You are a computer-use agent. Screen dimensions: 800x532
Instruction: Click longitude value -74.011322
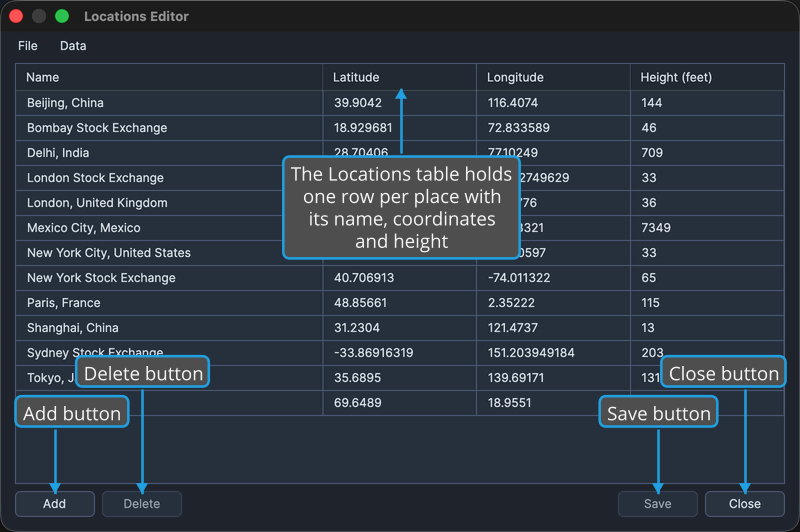pyautogui.click(x=519, y=278)
